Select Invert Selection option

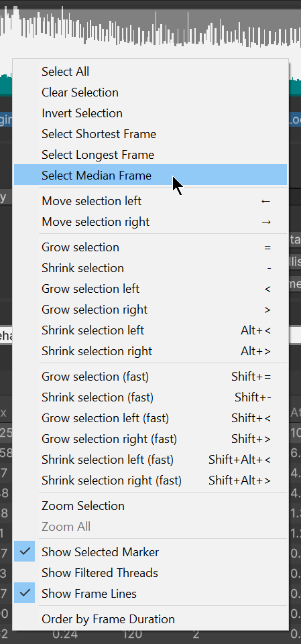pos(150,113)
